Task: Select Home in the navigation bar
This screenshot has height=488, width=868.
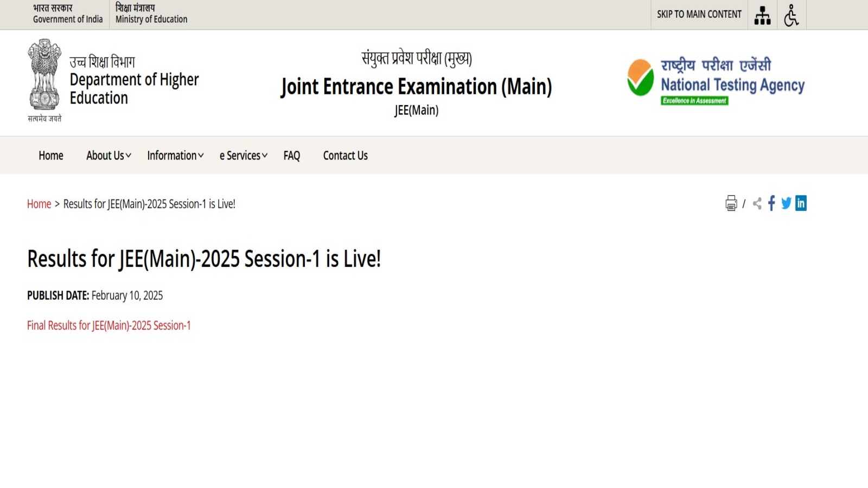Action: pos(50,156)
